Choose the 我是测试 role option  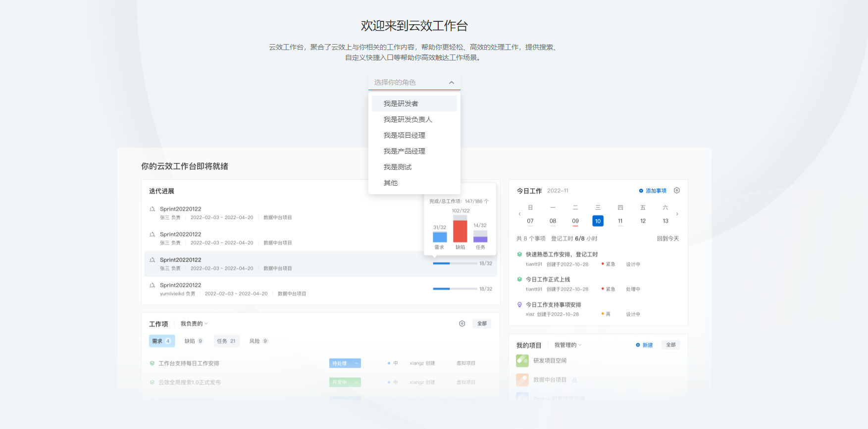click(414, 167)
